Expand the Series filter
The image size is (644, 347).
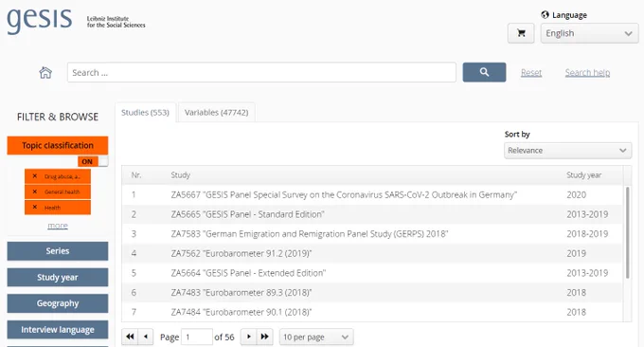coord(58,251)
